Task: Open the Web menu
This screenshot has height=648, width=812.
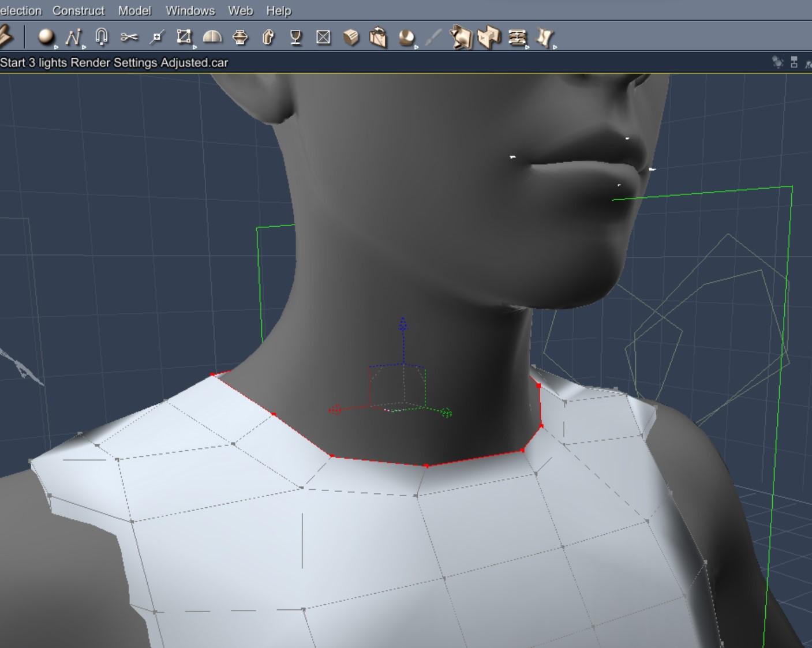Action: coord(240,10)
